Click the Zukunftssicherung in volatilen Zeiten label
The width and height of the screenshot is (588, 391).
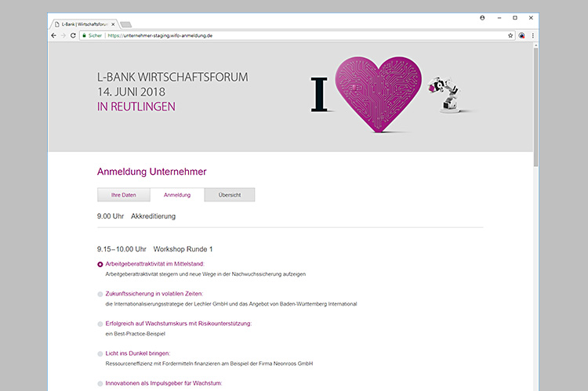[154, 294]
